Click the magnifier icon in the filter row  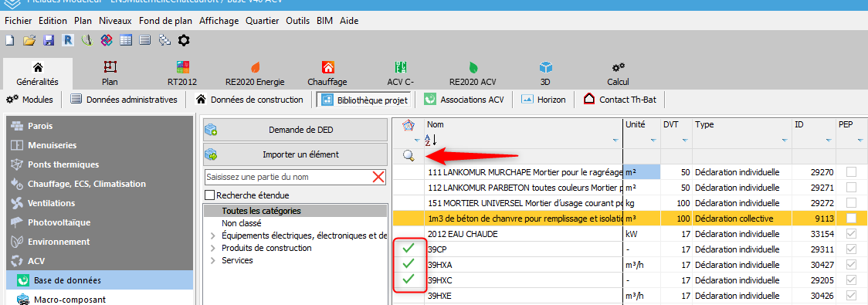coord(409,157)
